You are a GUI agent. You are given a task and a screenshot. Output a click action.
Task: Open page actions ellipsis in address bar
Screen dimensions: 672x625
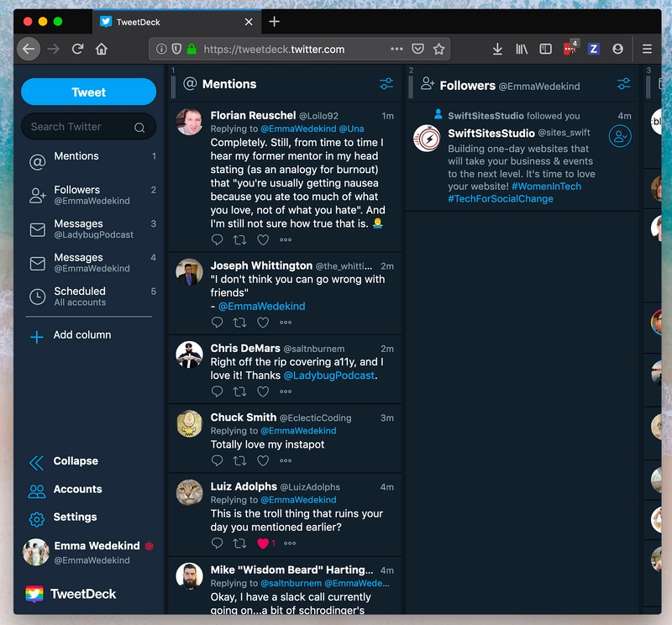tap(396, 49)
